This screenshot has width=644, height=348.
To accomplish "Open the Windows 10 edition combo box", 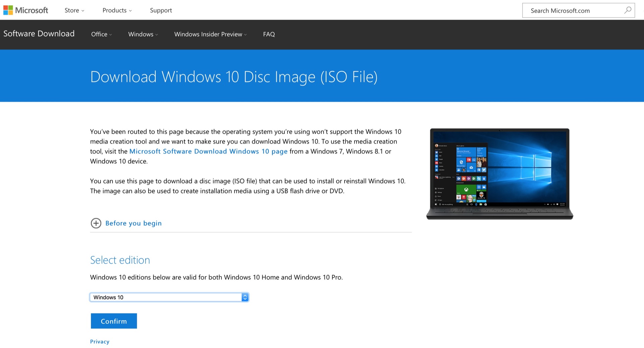I will click(x=166, y=297).
